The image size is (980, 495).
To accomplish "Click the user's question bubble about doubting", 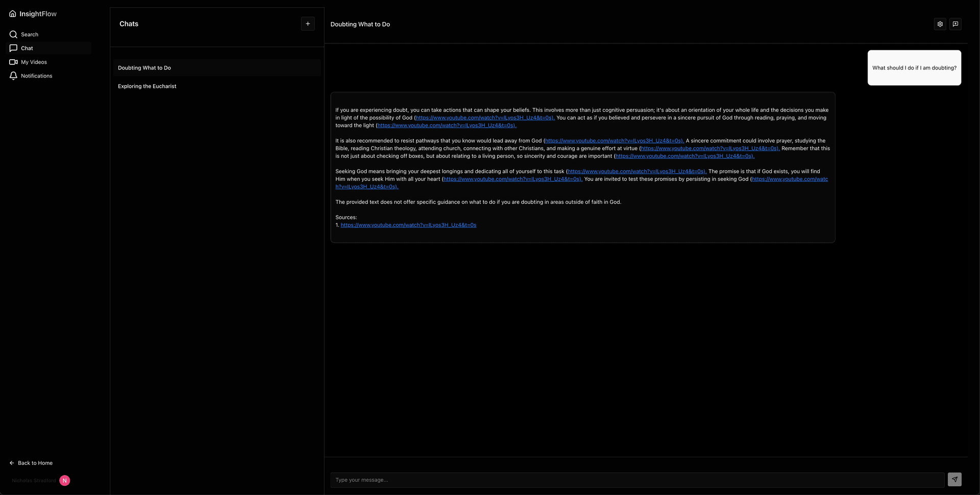I will [914, 67].
